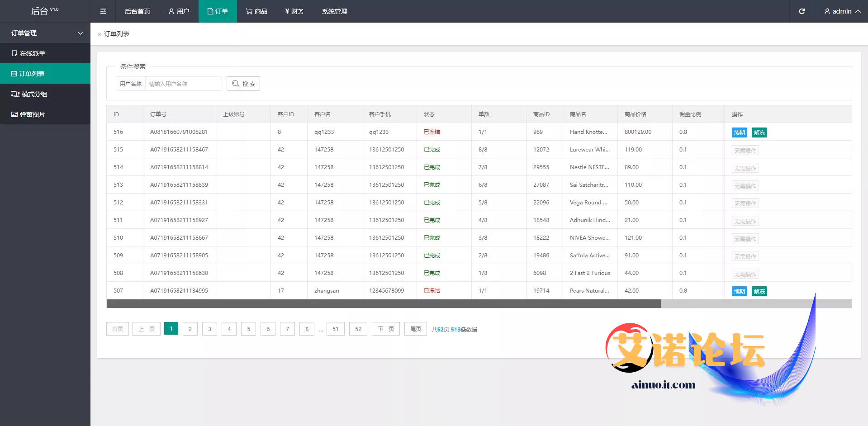Click the 后台 V1.0 logo
The width and height of the screenshot is (868, 426).
tap(45, 11)
